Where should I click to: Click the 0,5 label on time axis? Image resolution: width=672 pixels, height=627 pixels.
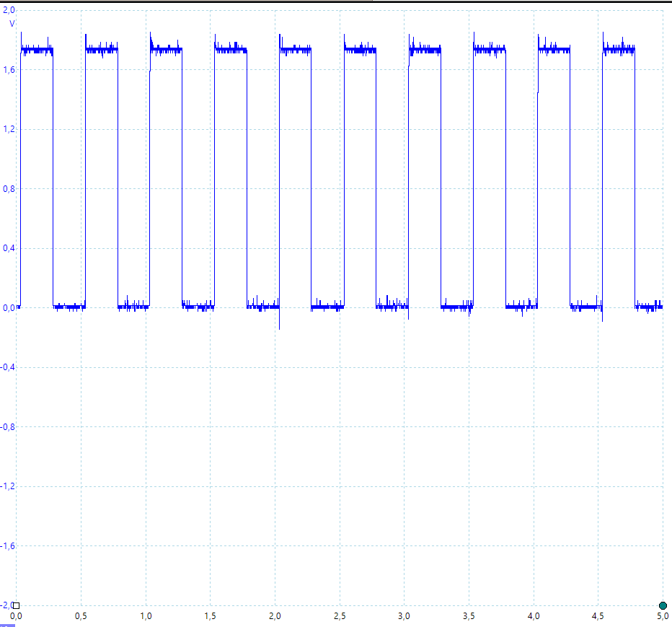[x=81, y=616]
